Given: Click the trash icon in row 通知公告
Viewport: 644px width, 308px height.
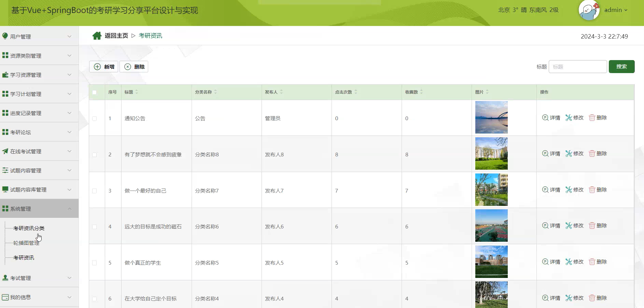Looking at the screenshot, I should pyautogui.click(x=592, y=117).
